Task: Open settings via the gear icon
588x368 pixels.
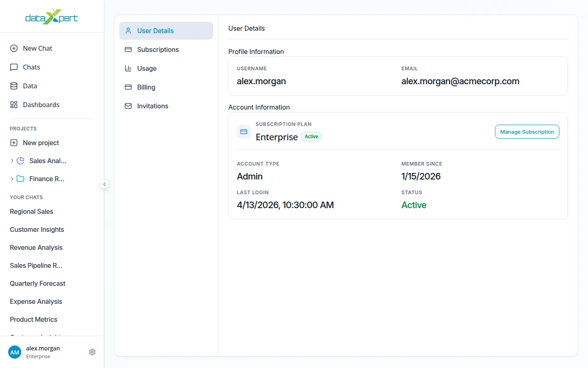Action: (92, 352)
